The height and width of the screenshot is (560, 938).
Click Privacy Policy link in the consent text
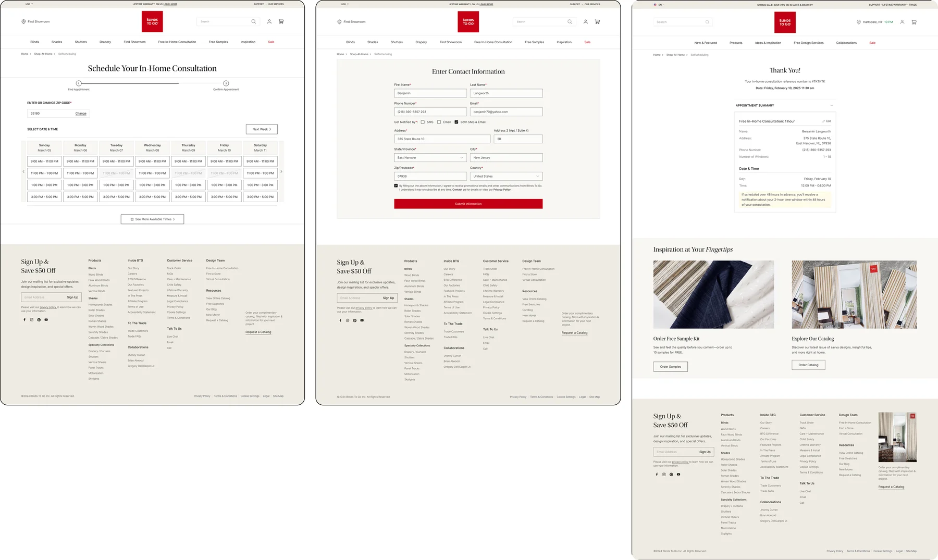pos(502,190)
